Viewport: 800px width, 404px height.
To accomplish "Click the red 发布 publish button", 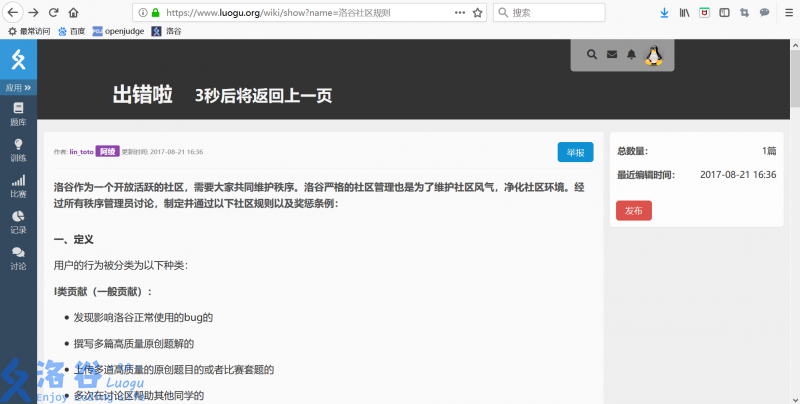I will pos(633,211).
